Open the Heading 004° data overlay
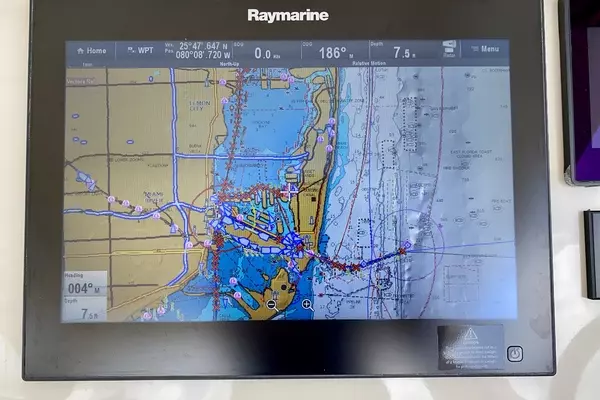Viewport: 600px width, 400px height. [x=86, y=285]
